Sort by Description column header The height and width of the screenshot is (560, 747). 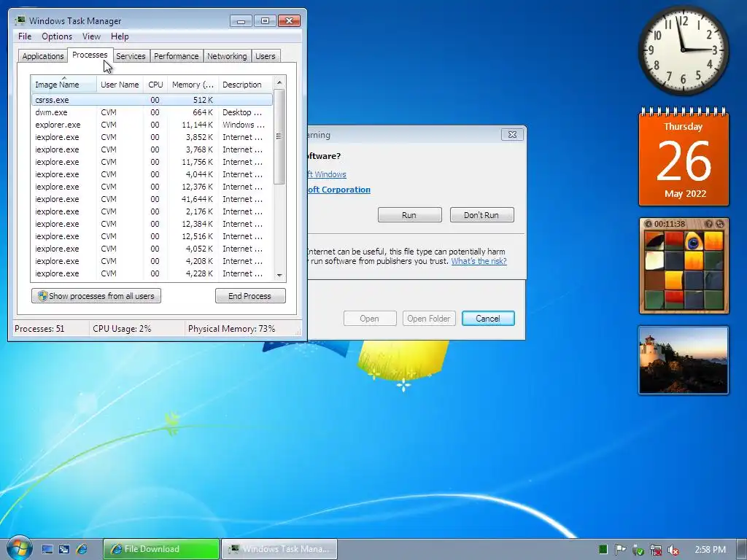(245, 85)
